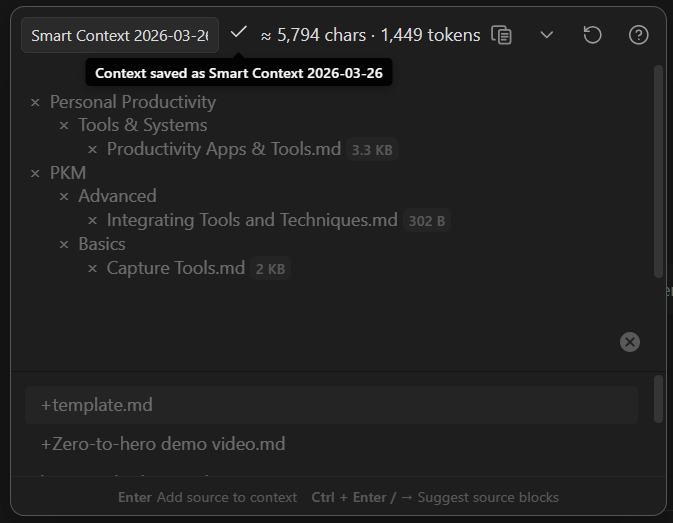The image size is (673, 523).
Task: Copy context to clipboard icon
Action: click(x=502, y=35)
